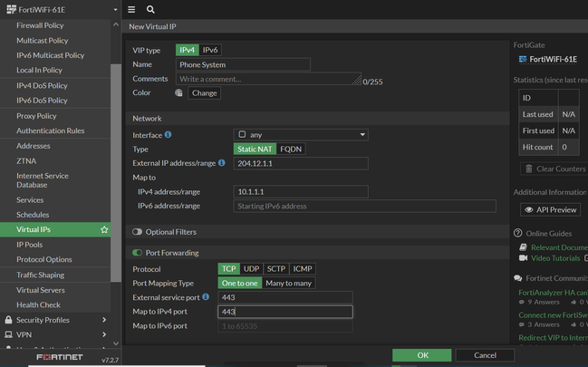
Task: Click info icon beside External service port
Action: [x=206, y=296]
